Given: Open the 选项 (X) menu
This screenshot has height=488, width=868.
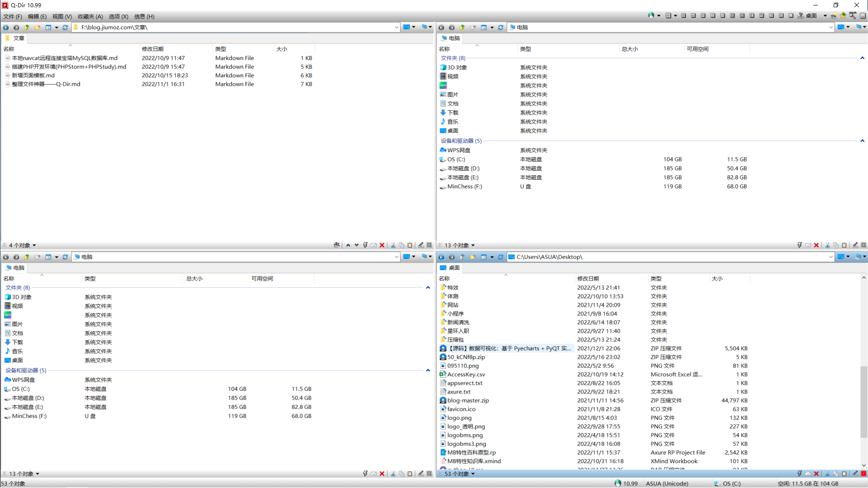Looking at the screenshot, I should [x=118, y=16].
